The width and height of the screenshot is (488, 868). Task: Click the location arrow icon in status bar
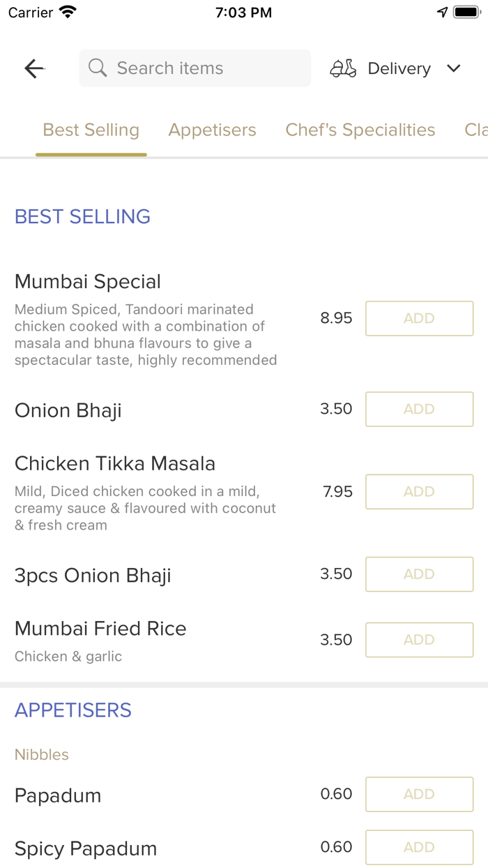pyautogui.click(x=443, y=11)
